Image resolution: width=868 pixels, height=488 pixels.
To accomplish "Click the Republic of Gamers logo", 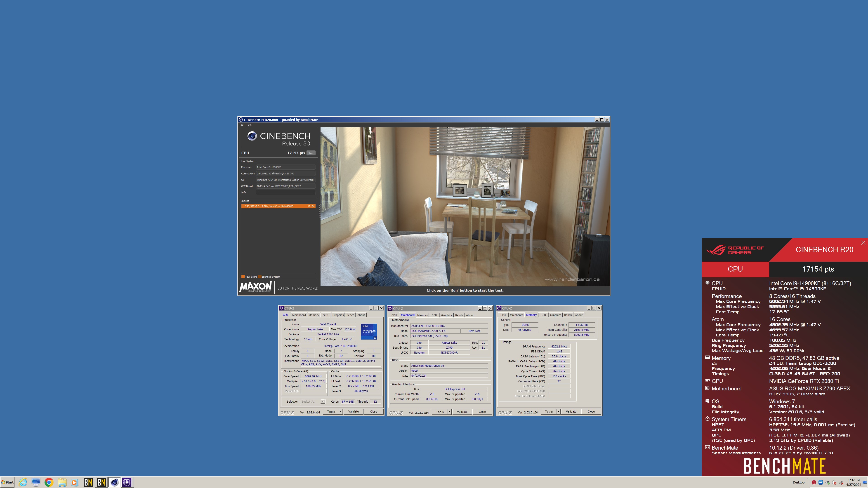I will pyautogui.click(x=735, y=250).
